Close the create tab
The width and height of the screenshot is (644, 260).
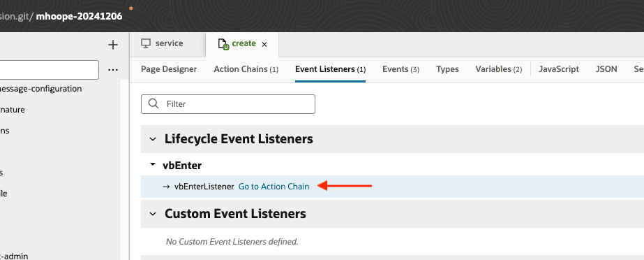click(264, 45)
